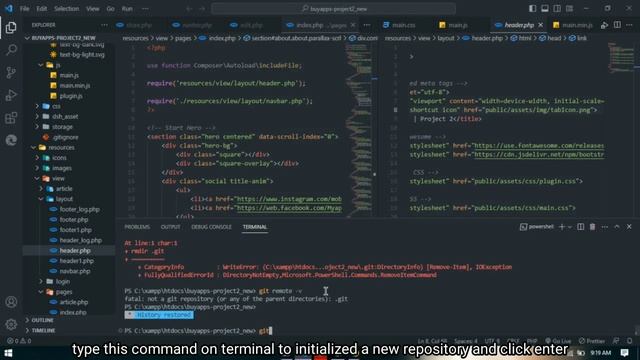Click the Instagram URL link in code
This screenshot has height=360, width=640.
click(289, 199)
